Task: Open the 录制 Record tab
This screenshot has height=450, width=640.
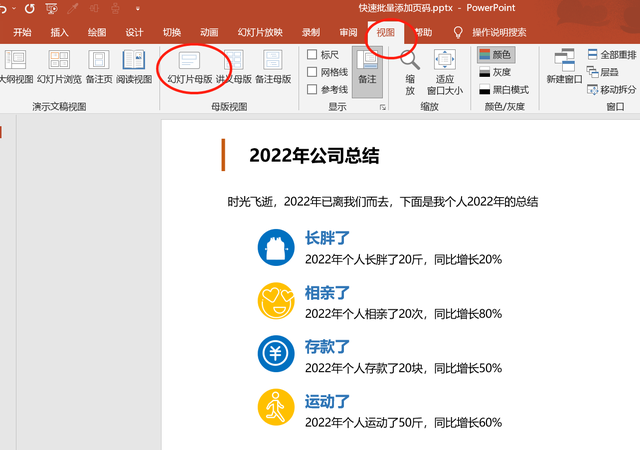Action: coord(311,32)
